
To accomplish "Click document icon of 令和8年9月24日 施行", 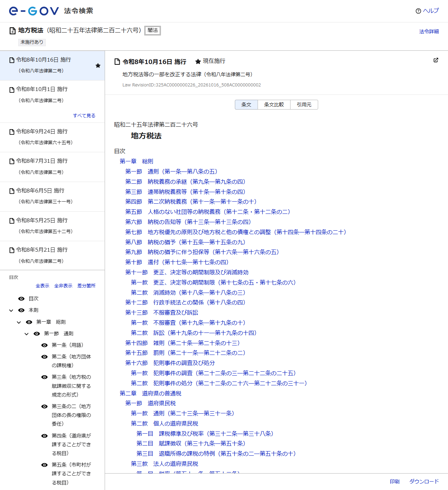I will pos(12,132).
